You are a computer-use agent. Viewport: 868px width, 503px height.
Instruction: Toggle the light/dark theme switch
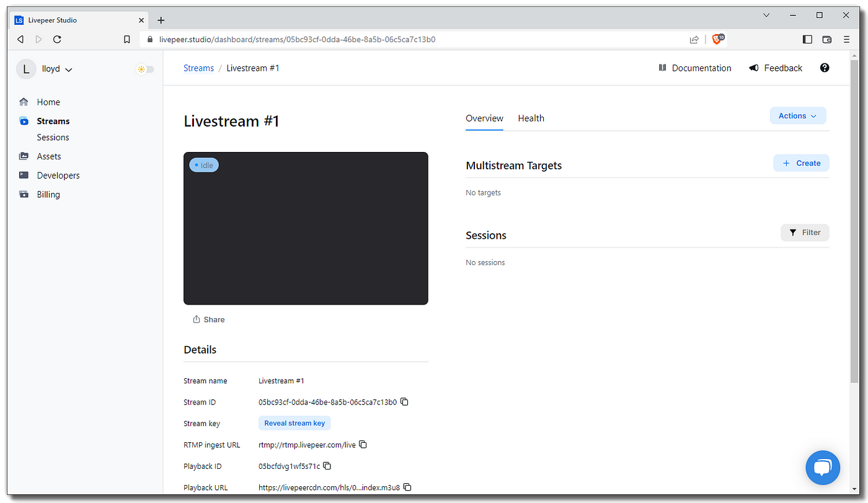pyautogui.click(x=146, y=69)
